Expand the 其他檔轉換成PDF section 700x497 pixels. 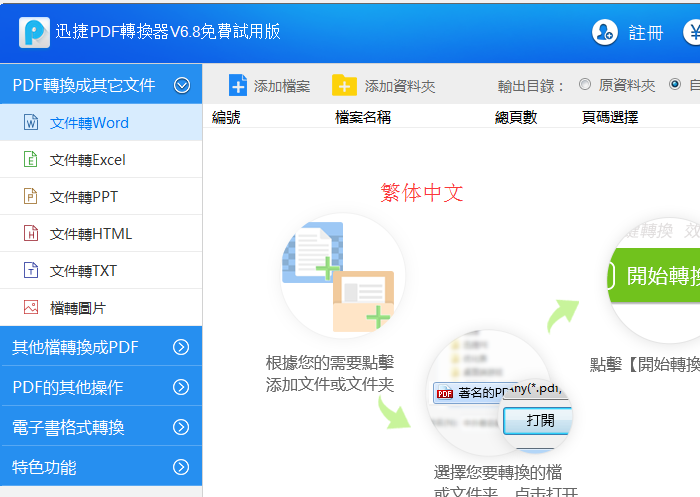click(181, 347)
